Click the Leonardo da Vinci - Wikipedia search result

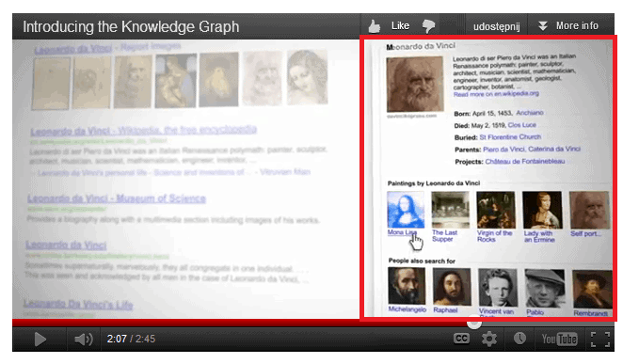[143, 131]
